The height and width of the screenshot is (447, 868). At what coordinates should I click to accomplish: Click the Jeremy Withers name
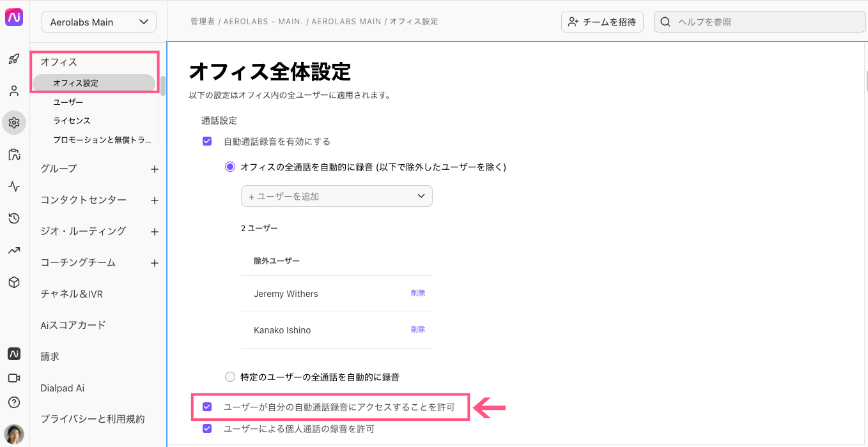(286, 294)
